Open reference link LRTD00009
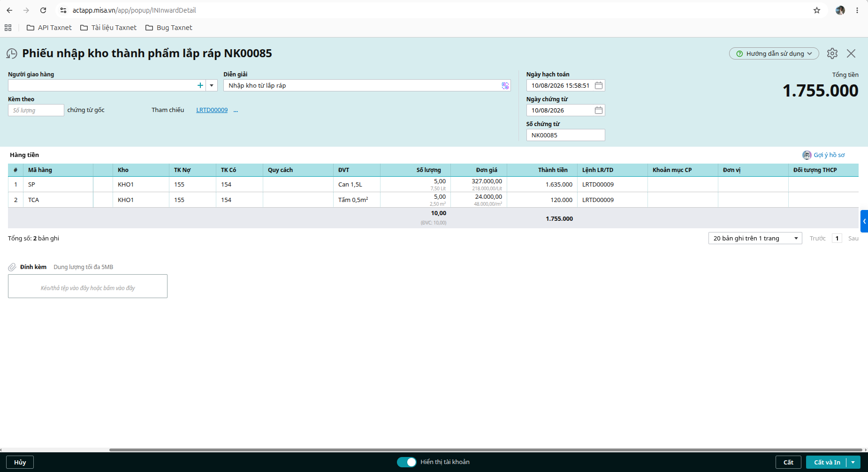 pyautogui.click(x=212, y=110)
